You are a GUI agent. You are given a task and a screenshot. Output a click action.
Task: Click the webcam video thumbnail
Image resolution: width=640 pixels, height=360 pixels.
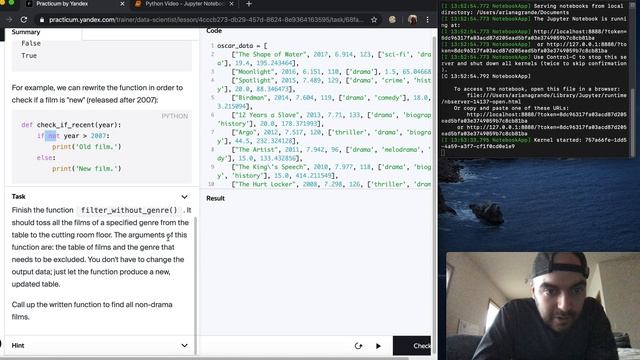pyautogui.click(x=543, y=306)
